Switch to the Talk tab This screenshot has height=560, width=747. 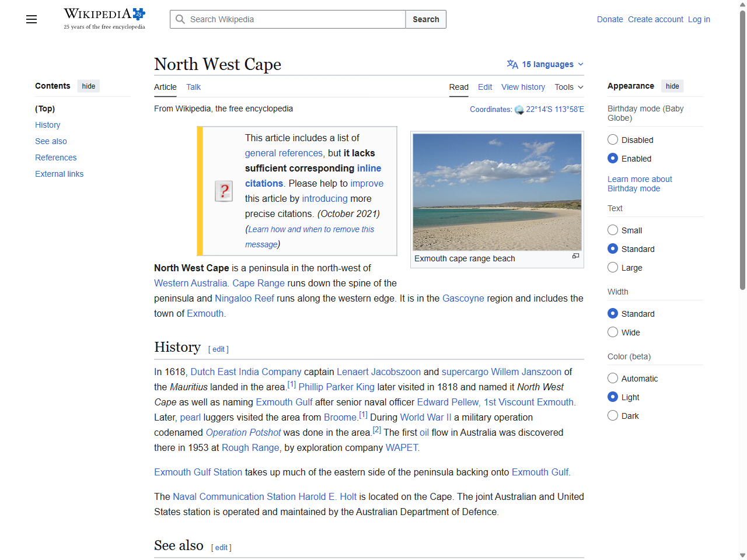pyautogui.click(x=193, y=87)
